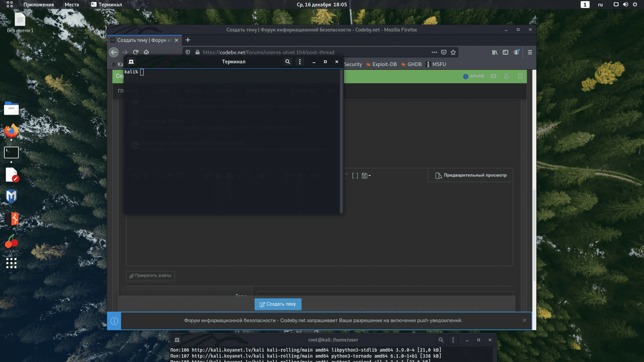Viewport: 644px width, 362px height.
Task: Click the Предварительный просмотр button
Action: coord(471,175)
